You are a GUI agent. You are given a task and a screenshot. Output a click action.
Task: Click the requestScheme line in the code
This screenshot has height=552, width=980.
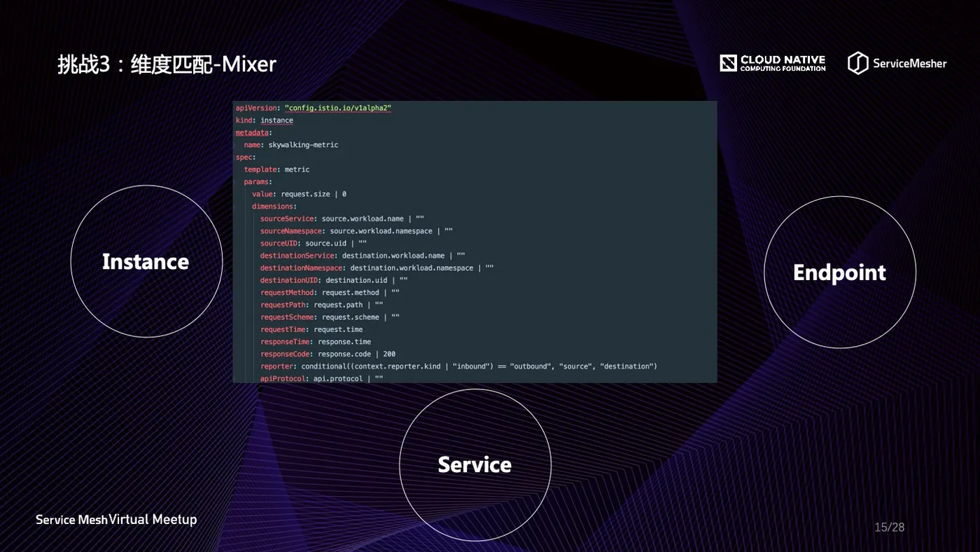pyautogui.click(x=330, y=317)
